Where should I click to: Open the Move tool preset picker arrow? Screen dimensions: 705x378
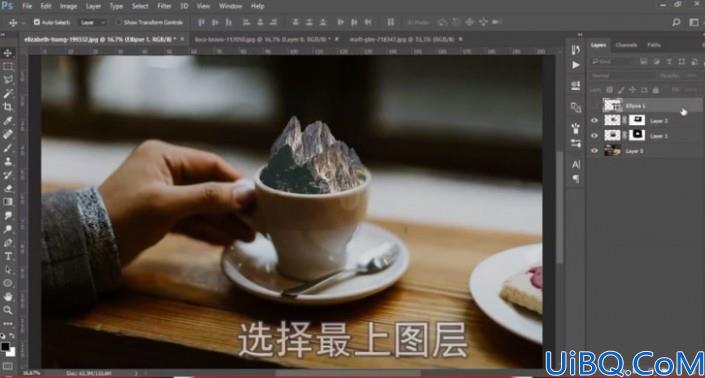[23, 22]
